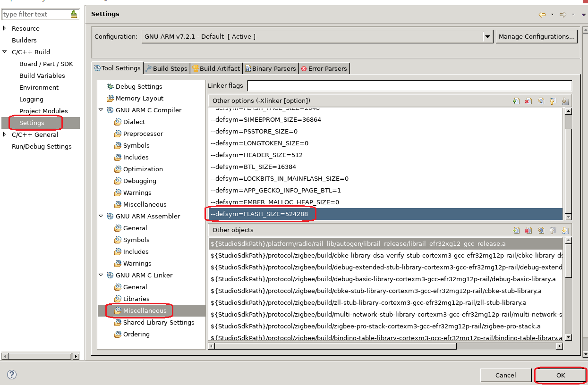This screenshot has height=385, width=588.
Task: Add a new file to Other objects
Action: click(516, 231)
